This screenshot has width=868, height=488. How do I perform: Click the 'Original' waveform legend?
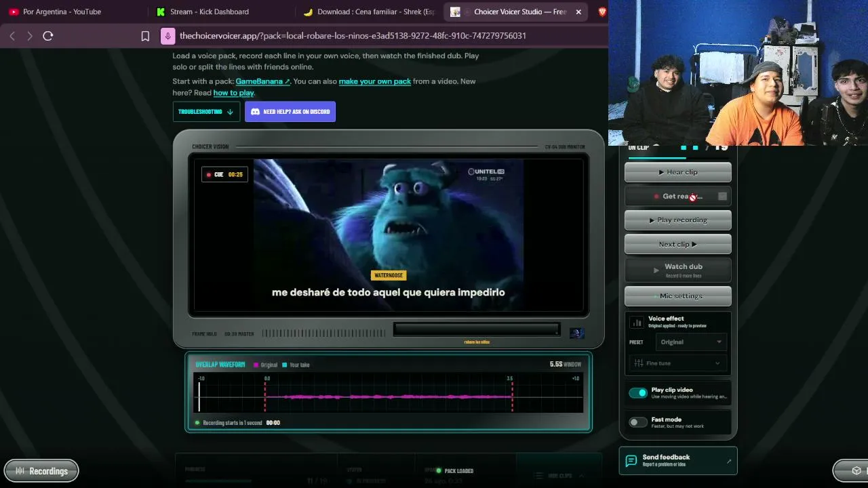[266, 365]
